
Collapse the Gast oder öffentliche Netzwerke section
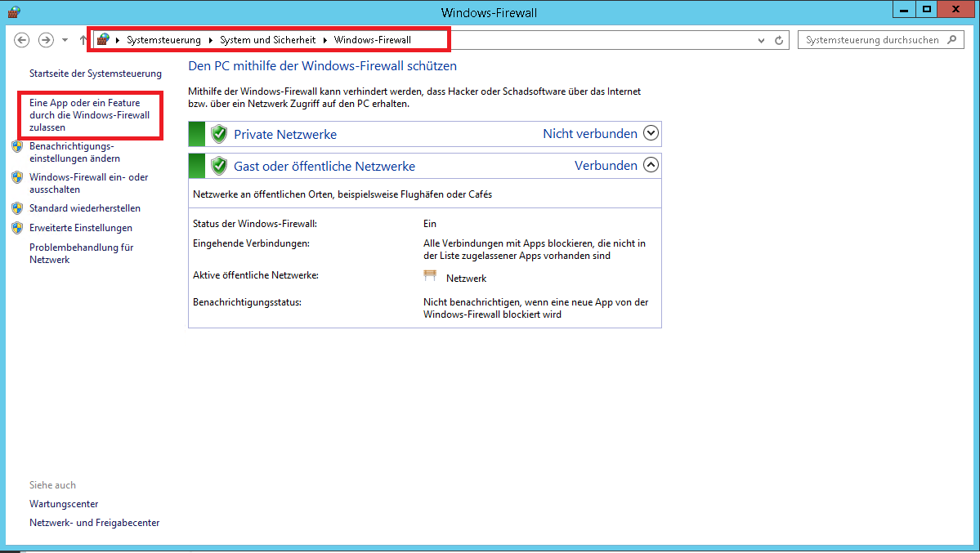pos(651,165)
